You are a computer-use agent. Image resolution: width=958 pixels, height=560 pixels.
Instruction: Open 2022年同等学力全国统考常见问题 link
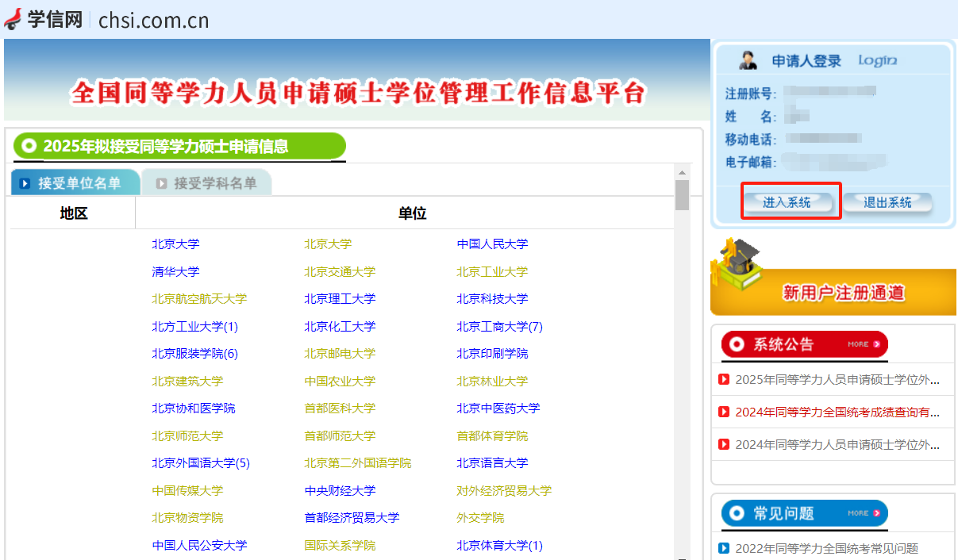[826, 548]
